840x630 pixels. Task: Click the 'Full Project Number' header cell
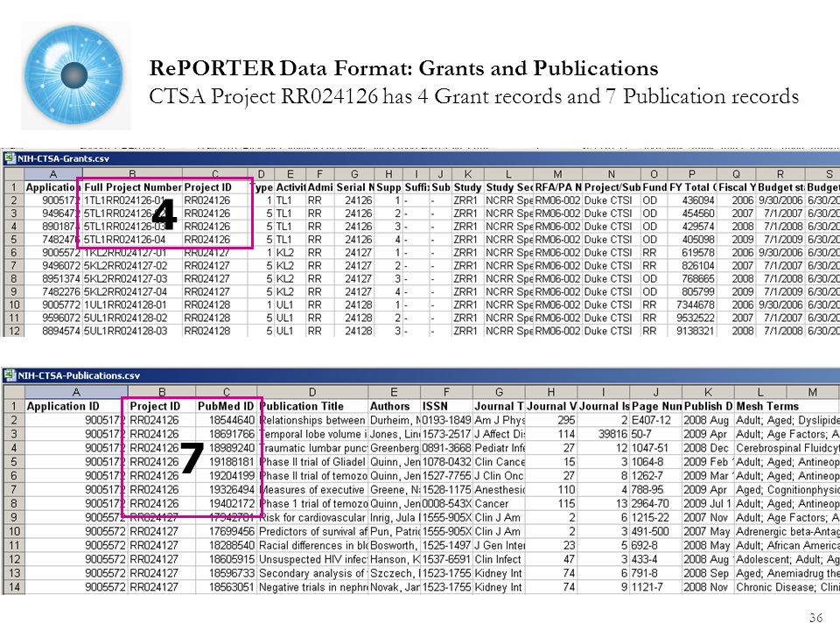(x=132, y=187)
